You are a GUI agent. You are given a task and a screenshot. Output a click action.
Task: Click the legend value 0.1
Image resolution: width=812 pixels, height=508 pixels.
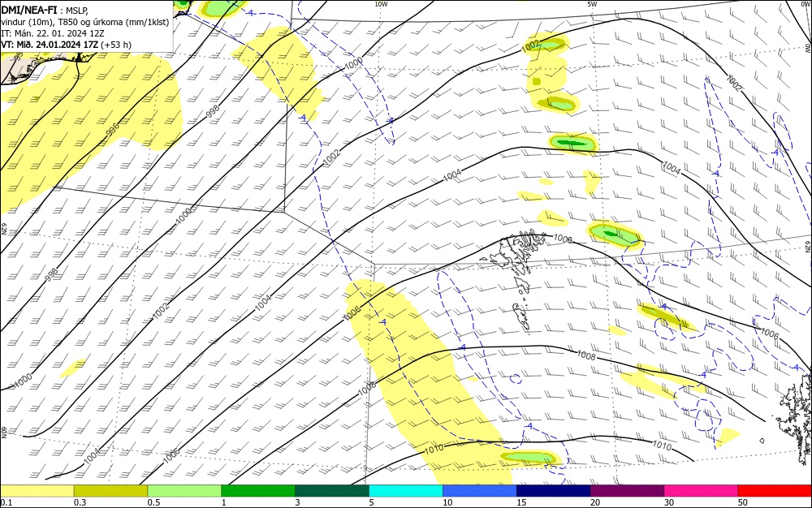point(6,502)
